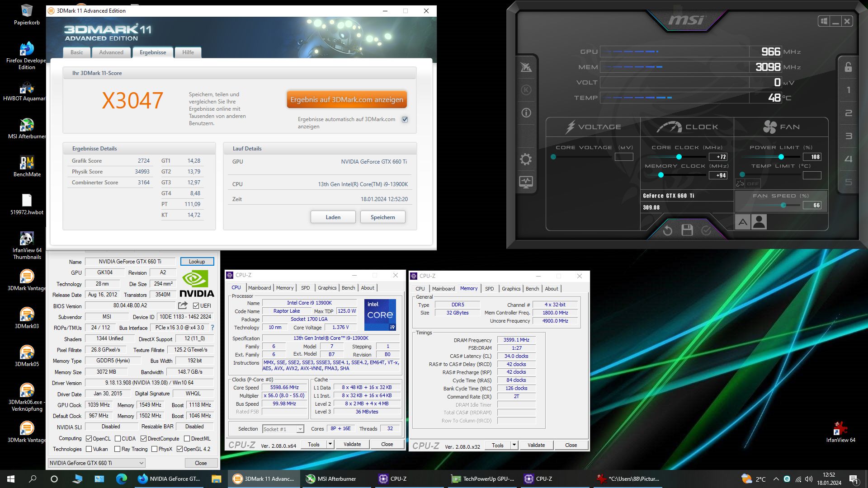
Task: Select Afterburner profile slot 4
Action: tap(848, 159)
